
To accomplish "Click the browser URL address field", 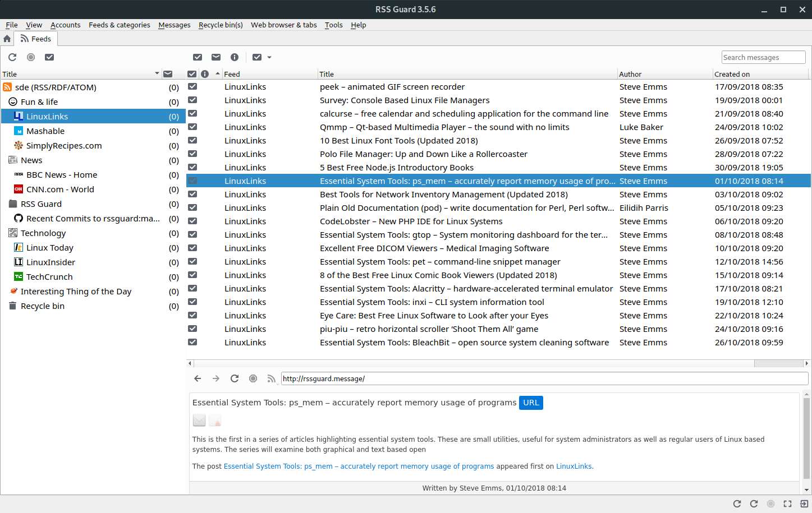I will tap(544, 378).
